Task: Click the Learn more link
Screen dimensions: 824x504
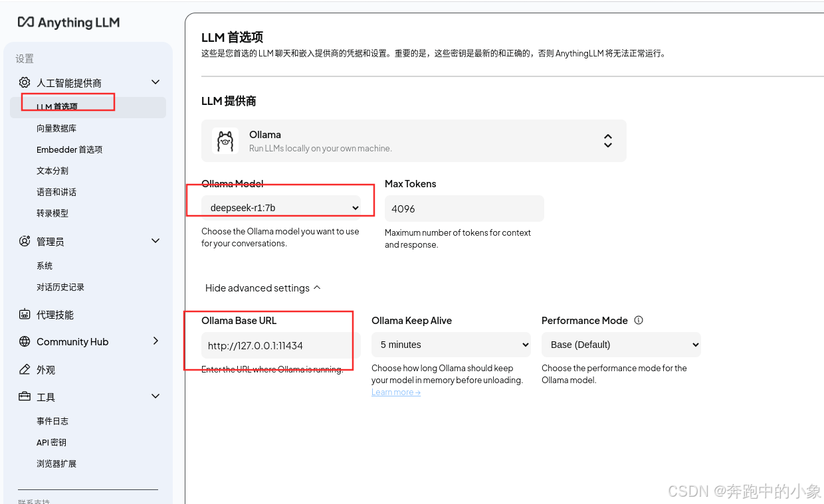Action: pos(396,392)
